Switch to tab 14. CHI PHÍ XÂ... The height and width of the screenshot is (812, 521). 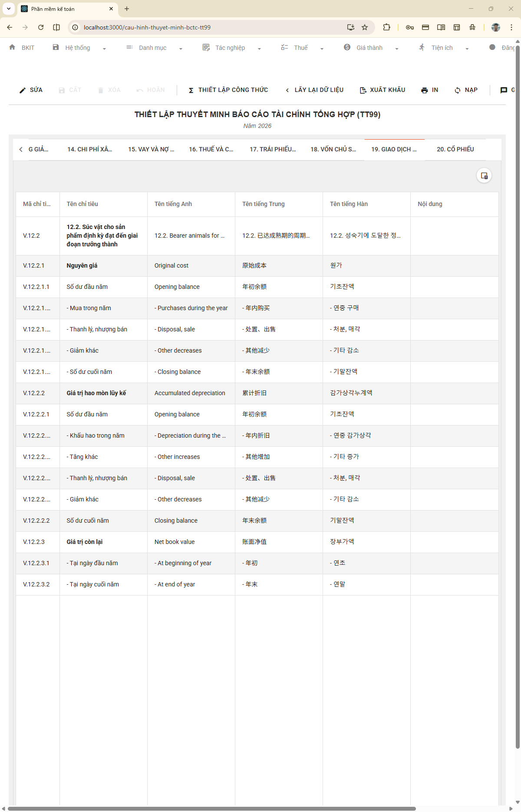[89, 149]
